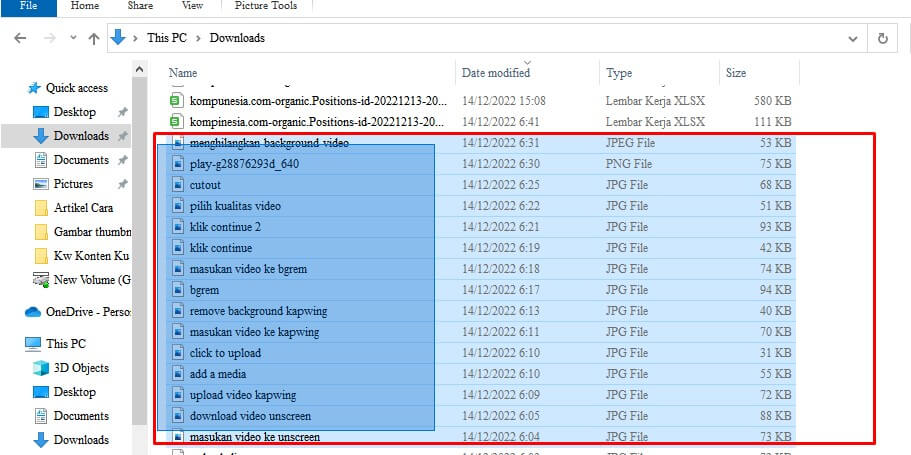Click the image icon of play-g28876293d_640
The height and width of the screenshot is (455, 911).
pos(178,164)
